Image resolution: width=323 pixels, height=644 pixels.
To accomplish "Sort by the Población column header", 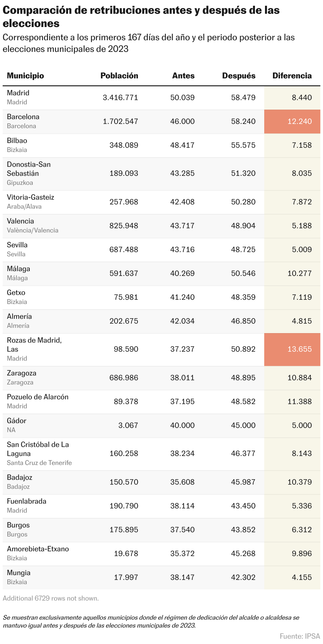I will coord(119,76).
